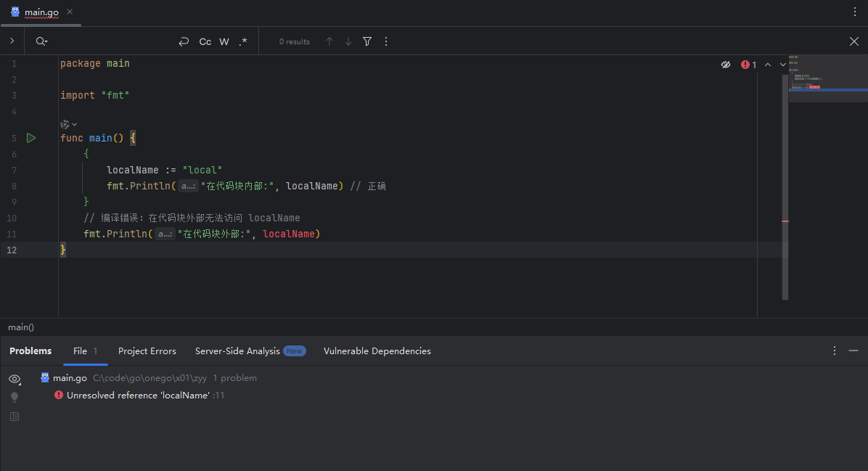Click the "local" string literal on line 7
Screen dimensions: 868x471
[x=202, y=170]
